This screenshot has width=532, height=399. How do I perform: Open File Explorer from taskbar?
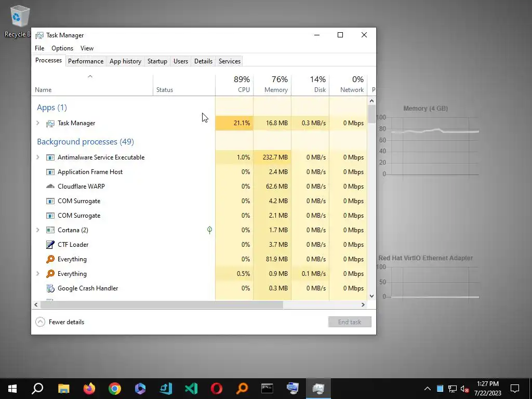[63, 389]
